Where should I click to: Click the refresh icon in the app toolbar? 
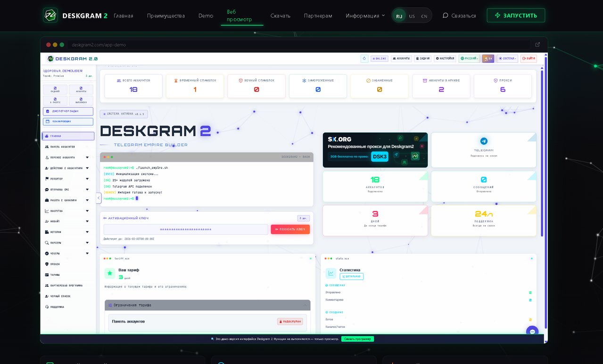[x=364, y=58]
